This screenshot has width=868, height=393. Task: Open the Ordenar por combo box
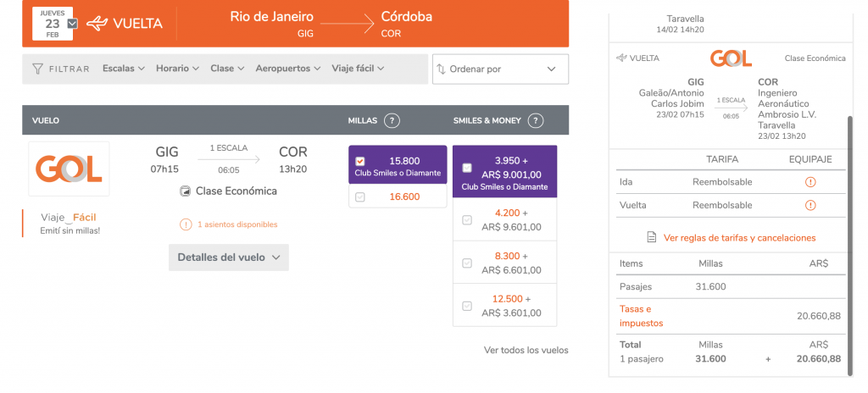point(500,69)
